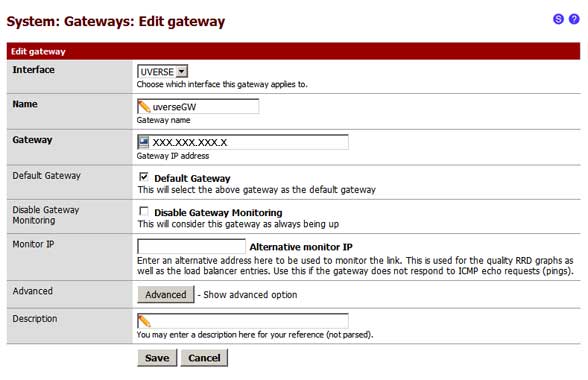Enable Disable Gateway Monitoring checkbox
The height and width of the screenshot is (380, 588).
point(144,211)
